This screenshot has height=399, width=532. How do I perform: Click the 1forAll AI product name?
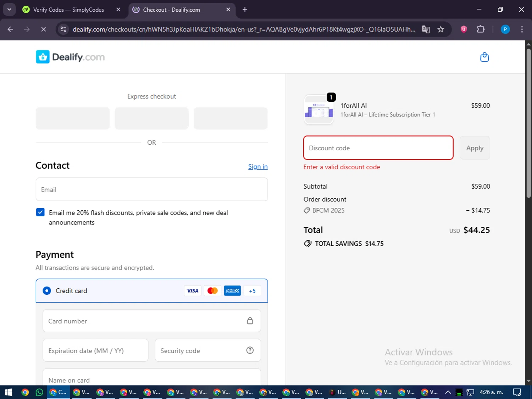pyautogui.click(x=354, y=106)
